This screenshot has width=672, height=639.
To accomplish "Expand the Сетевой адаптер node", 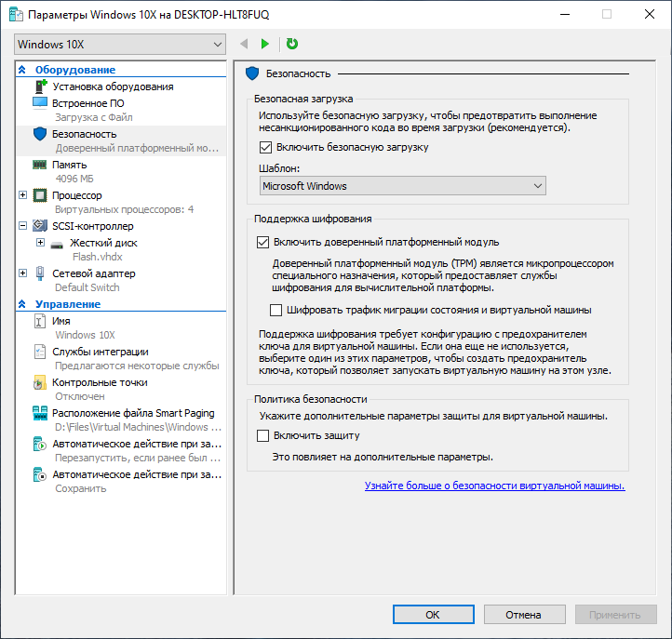I will (23, 273).
